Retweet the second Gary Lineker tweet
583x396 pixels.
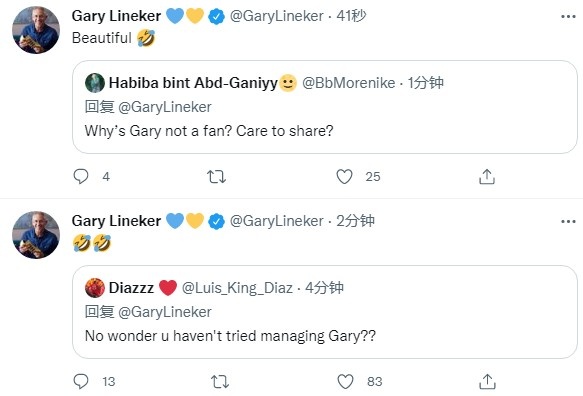pos(220,381)
